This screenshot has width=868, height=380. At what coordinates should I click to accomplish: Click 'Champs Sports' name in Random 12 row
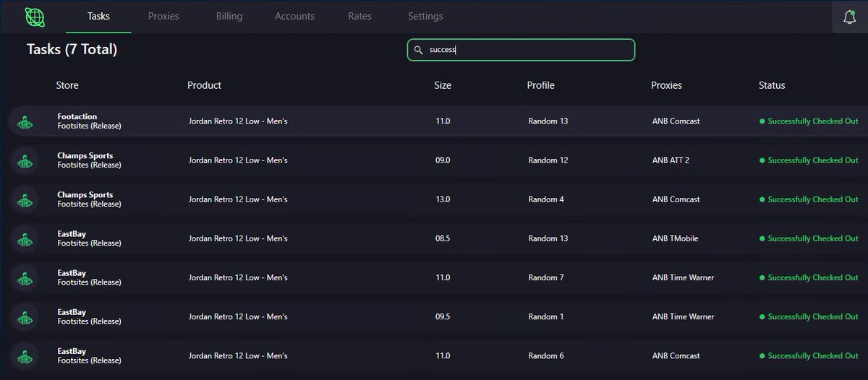coord(85,156)
